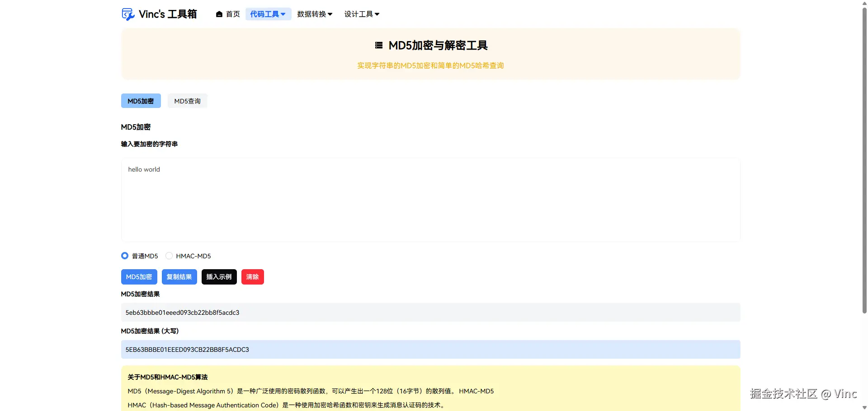The height and width of the screenshot is (411, 868).
Task: Click the uppercase MD5 result field
Action: pos(430,349)
